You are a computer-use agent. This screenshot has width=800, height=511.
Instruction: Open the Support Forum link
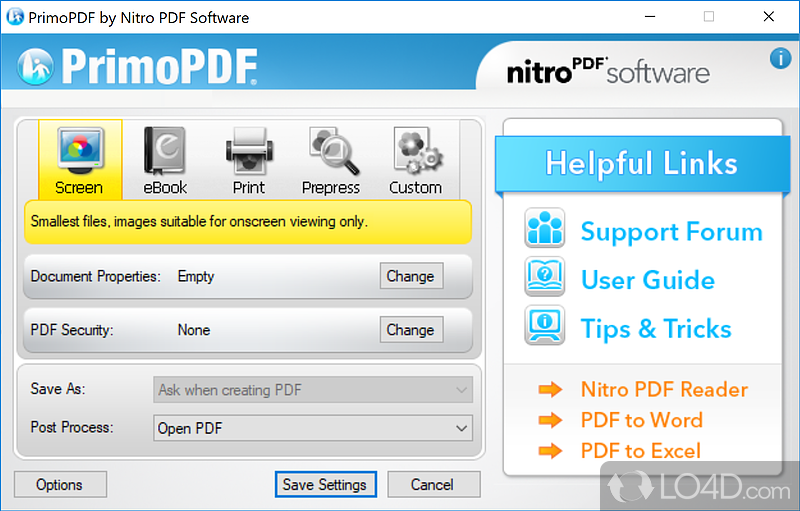pos(671,232)
